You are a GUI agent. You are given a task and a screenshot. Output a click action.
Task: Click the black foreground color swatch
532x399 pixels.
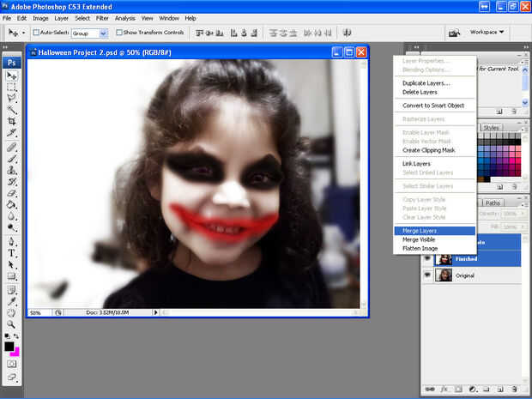click(9, 347)
